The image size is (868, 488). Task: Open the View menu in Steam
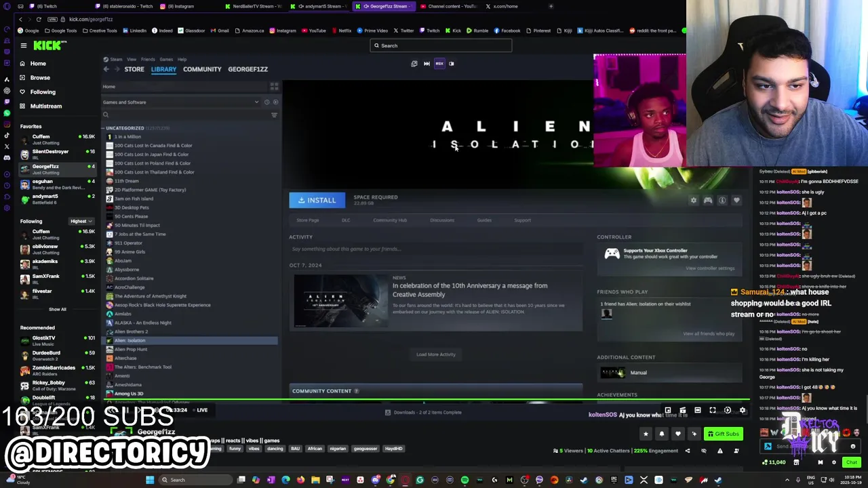click(132, 60)
